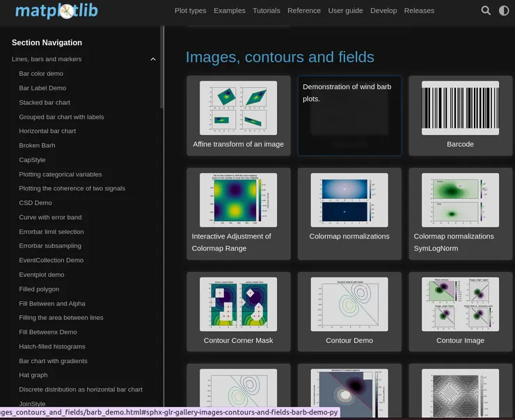Click the Contour Image caption text
The width and height of the screenshot is (515, 420).
(460, 341)
